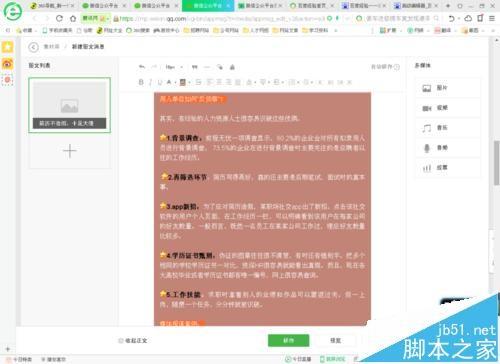Click the blockquote icon in the editor toolbar
Screen dimensions: 500x364
195,67
